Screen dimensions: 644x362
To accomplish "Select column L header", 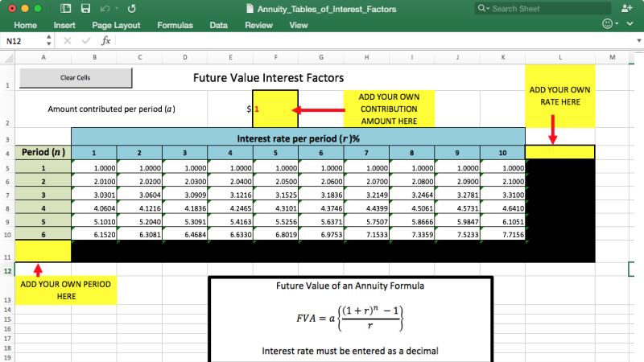I will 560,57.
